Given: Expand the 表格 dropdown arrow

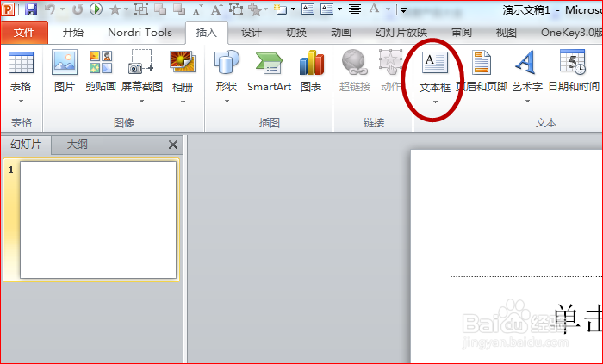Looking at the screenshot, I should [22, 102].
